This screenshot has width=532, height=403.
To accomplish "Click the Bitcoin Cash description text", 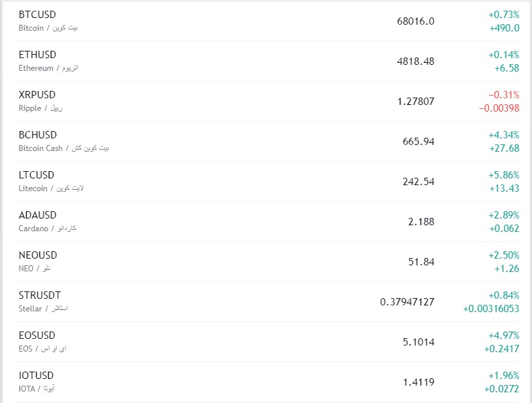I will click(x=41, y=148).
